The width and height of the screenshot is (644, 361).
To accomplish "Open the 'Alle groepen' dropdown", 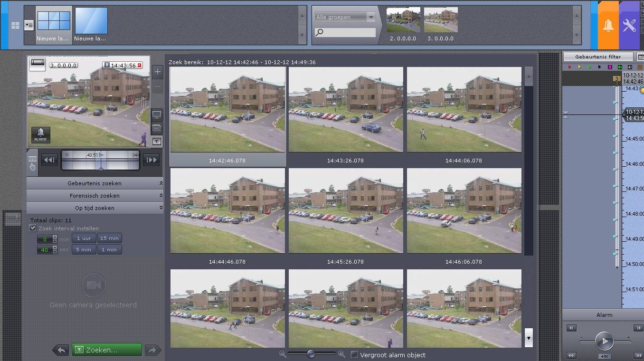I will (345, 17).
